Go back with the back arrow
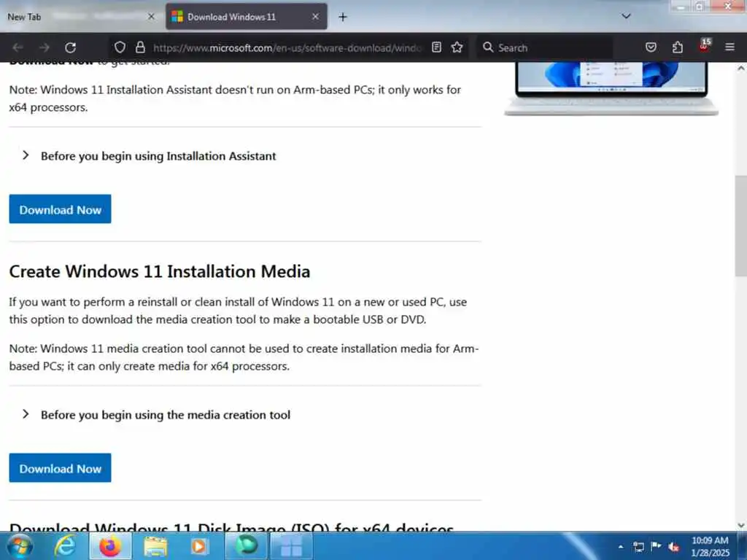The width and height of the screenshot is (747, 560). click(x=18, y=47)
